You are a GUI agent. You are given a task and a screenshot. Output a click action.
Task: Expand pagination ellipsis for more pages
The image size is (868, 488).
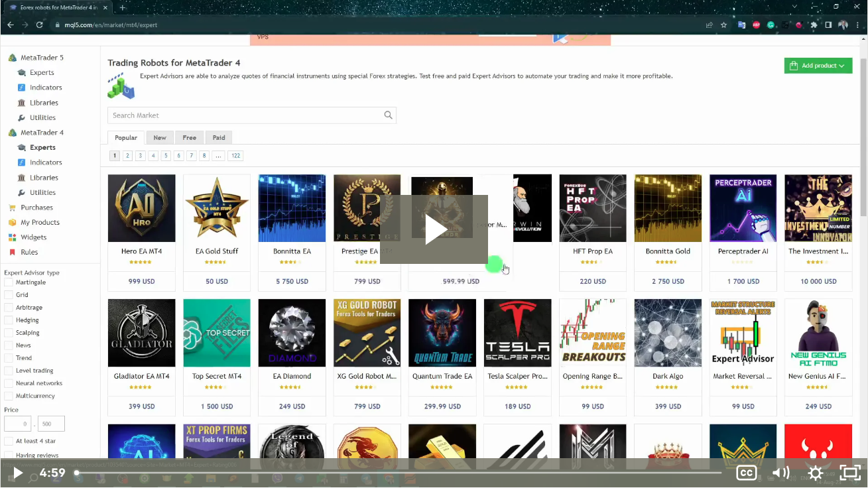click(218, 156)
